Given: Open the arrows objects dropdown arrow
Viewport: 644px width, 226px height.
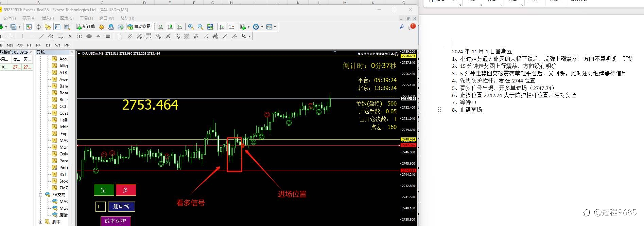Looking at the screenshot, I should (249, 36).
